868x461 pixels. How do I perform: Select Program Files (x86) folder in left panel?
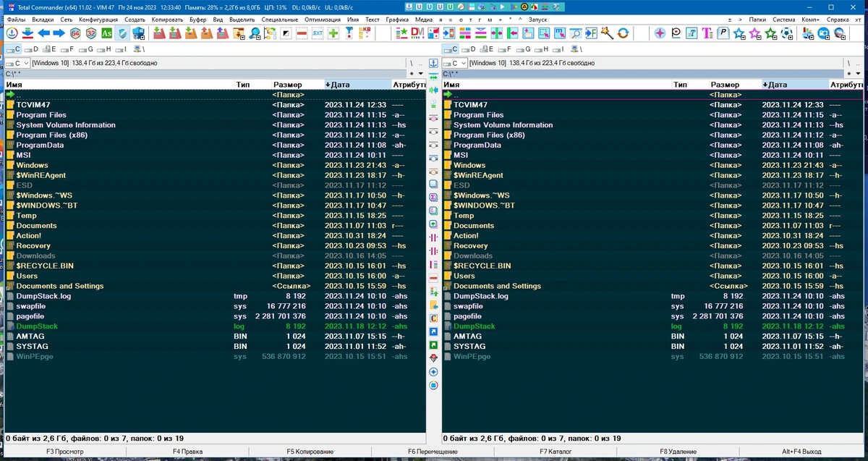pos(214,135)
